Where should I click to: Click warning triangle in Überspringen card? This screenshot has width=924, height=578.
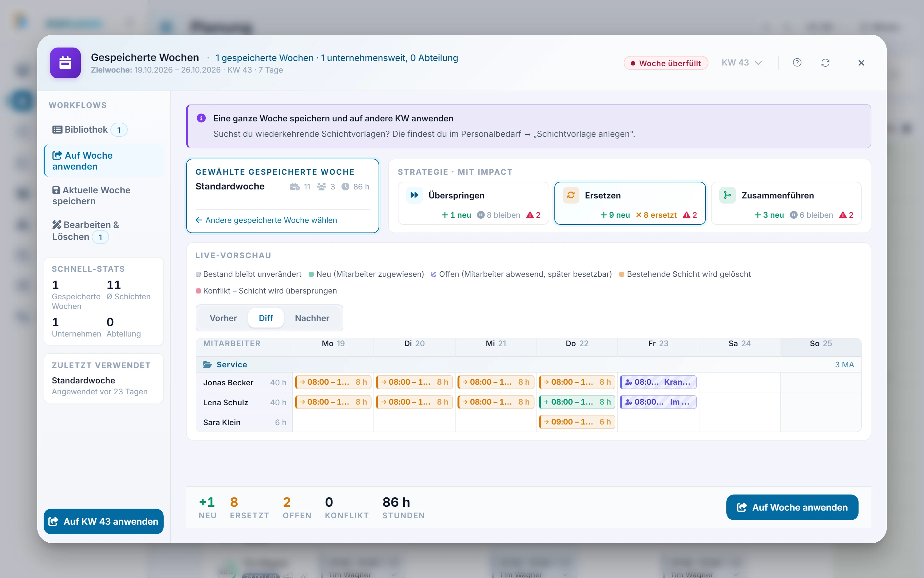[x=530, y=215]
